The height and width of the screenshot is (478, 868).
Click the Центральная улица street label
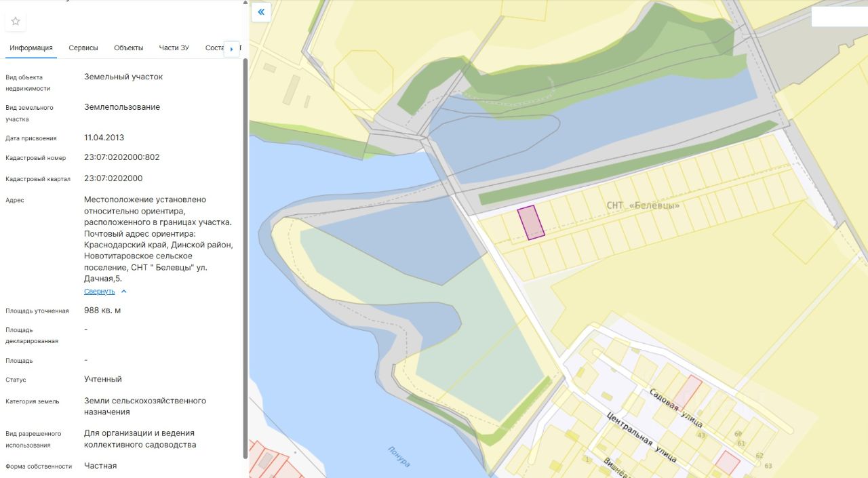tap(642, 437)
